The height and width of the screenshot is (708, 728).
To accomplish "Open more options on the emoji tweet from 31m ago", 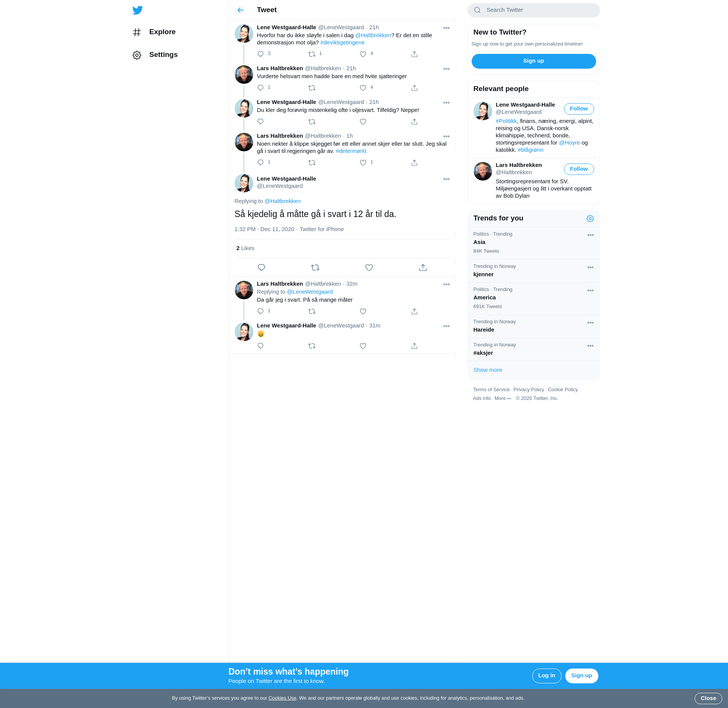I will [446, 326].
